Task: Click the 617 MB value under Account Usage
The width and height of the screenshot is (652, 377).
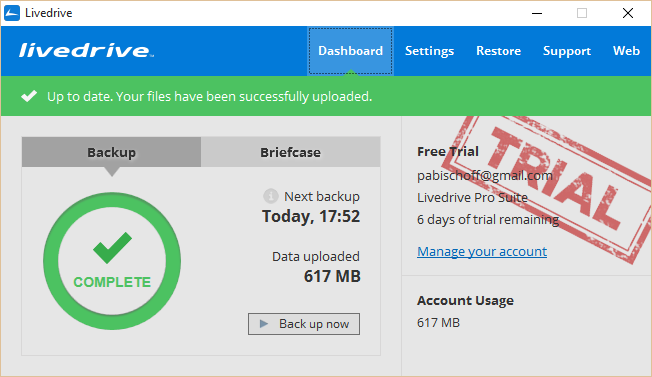Action: click(x=438, y=323)
